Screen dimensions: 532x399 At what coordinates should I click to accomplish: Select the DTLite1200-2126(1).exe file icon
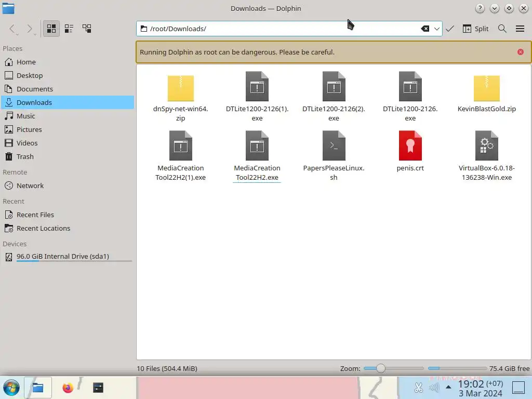pos(257,87)
